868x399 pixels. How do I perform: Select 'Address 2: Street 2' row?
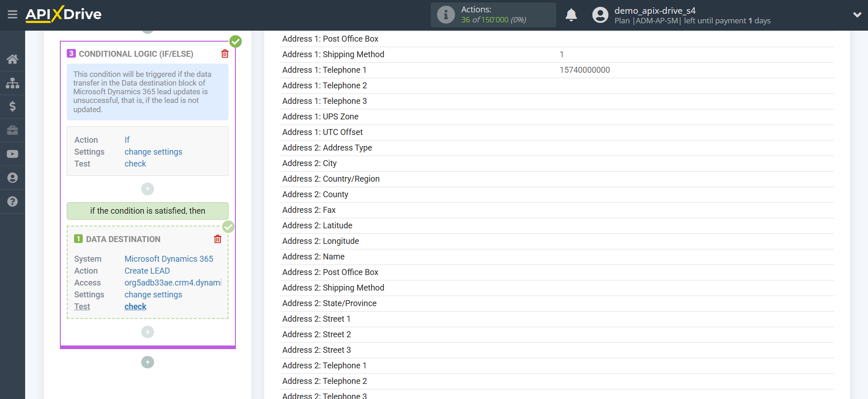pyautogui.click(x=557, y=334)
